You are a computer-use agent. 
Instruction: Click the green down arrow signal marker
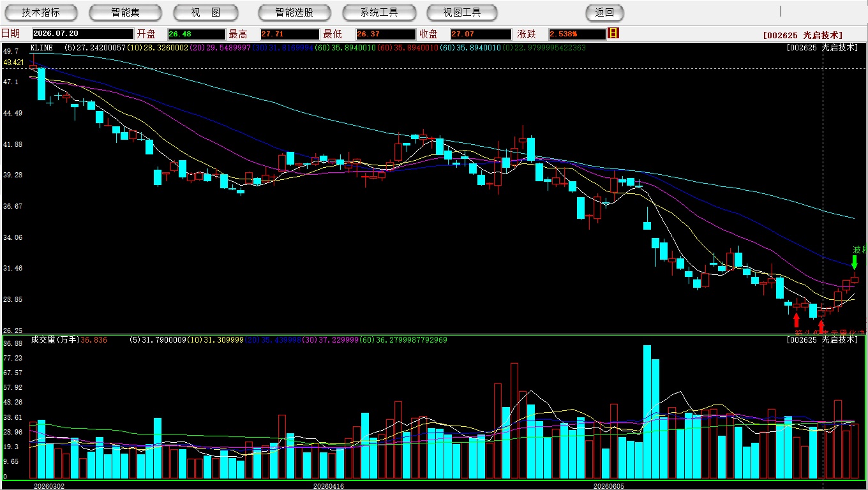pyautogui.click(x=855, y=262)
